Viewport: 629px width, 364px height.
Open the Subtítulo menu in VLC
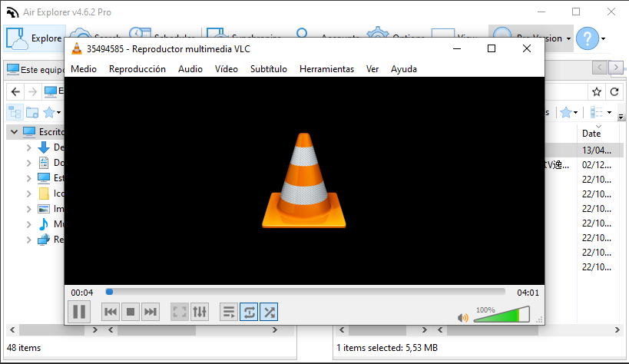pos(268,69)
